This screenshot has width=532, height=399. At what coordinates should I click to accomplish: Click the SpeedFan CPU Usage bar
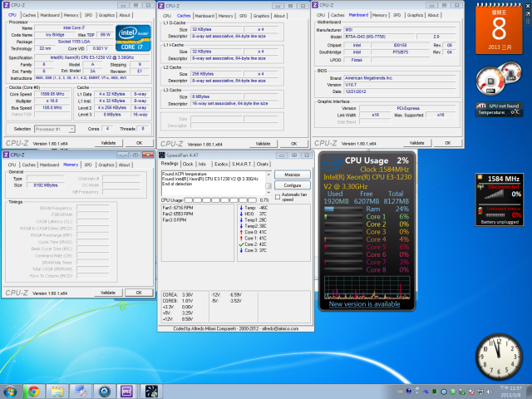click(x=220, y=200)
